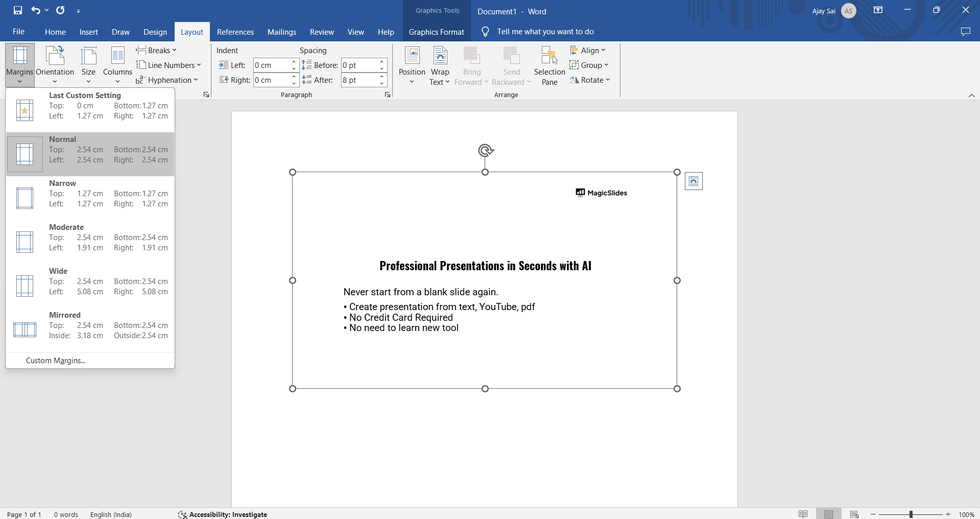Expand the Breaks dropdown
Screen dimensions: 980x519
(156, 50)
